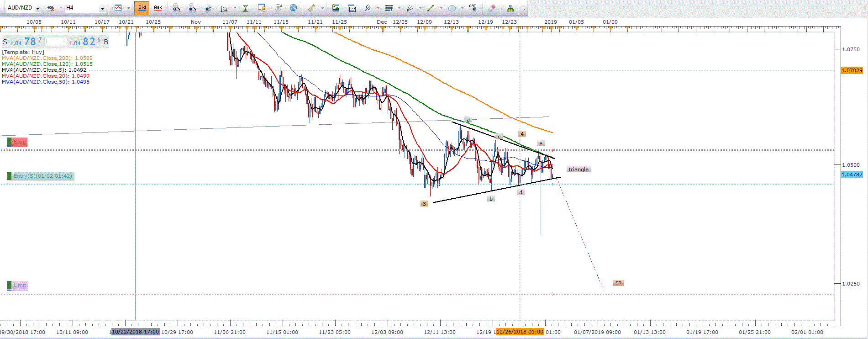Click the Entry(S) order line label
Image resolution: width=868 pixels, height=339 pixels.
coord(42,176)
